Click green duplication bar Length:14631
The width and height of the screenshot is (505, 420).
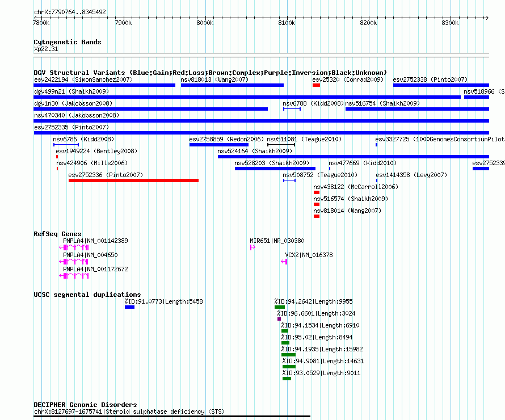pyautogui.click(x=289, y=367)
